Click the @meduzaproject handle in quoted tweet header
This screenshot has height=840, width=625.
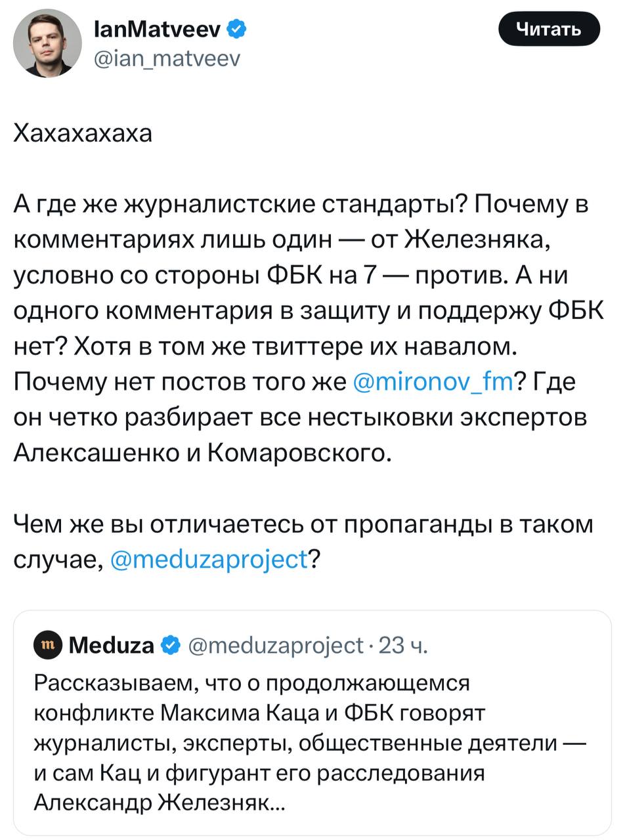point(276,646)
